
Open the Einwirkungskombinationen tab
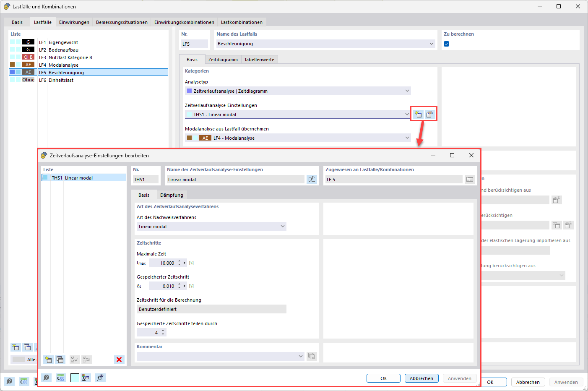[x=184, y=22]
